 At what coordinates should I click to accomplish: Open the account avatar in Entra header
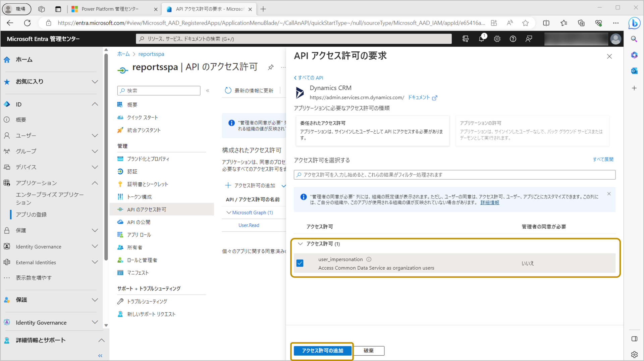coord(615,39)
